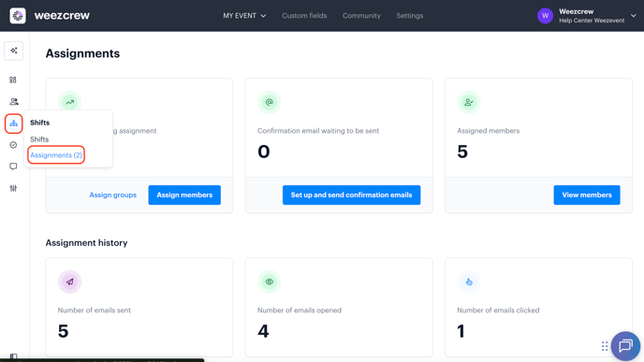Image resolution: width=644 pixels, height=362 pixels.
Task: Click the eye icon on emails opened card
Action: [x=269, y=282]
